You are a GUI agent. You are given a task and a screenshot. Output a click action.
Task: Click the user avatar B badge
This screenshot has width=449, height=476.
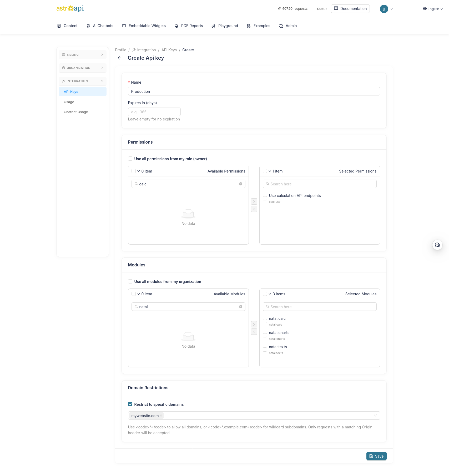384,9
